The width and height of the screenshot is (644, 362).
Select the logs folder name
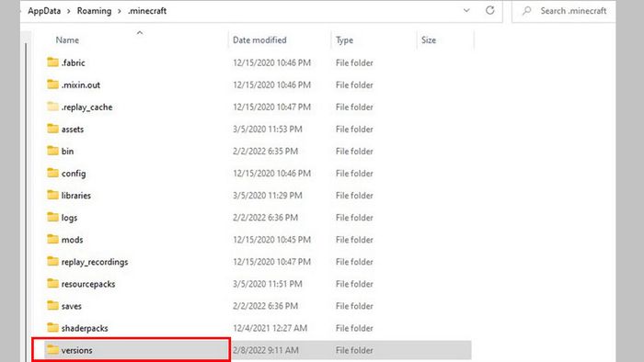click(69, 218)
